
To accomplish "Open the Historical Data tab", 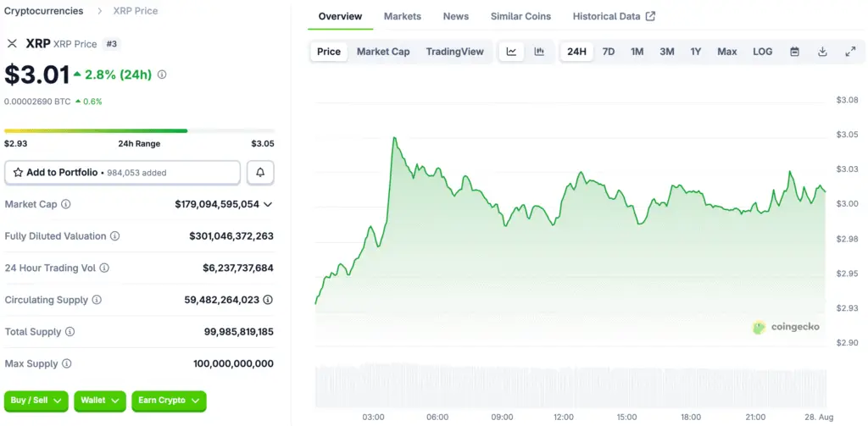I will point(614,16).
